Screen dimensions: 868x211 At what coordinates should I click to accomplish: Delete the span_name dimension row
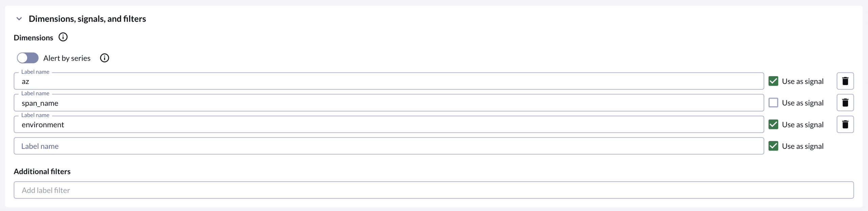pos(845,103)
